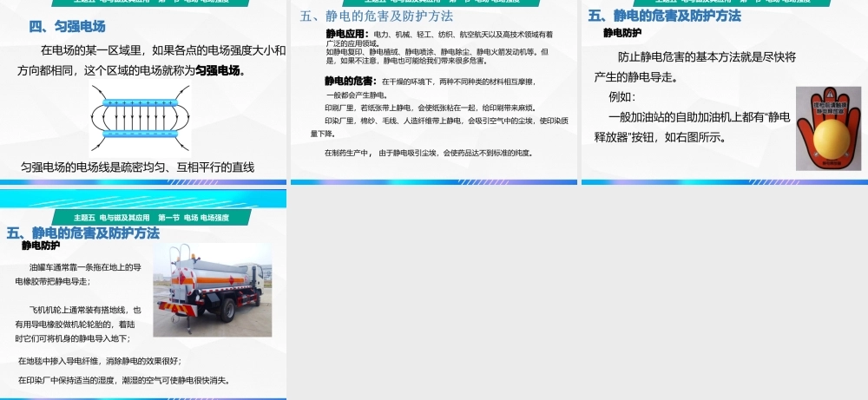
Task: Click the parallel plate field line diagram
Action: point(140,117)
